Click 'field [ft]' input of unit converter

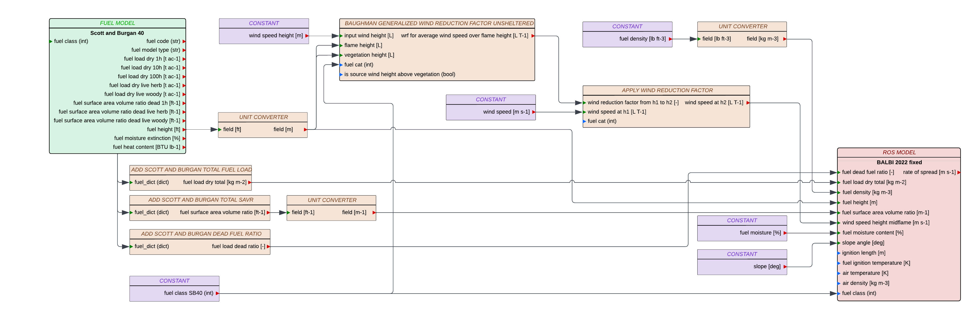tap(232, 130)
